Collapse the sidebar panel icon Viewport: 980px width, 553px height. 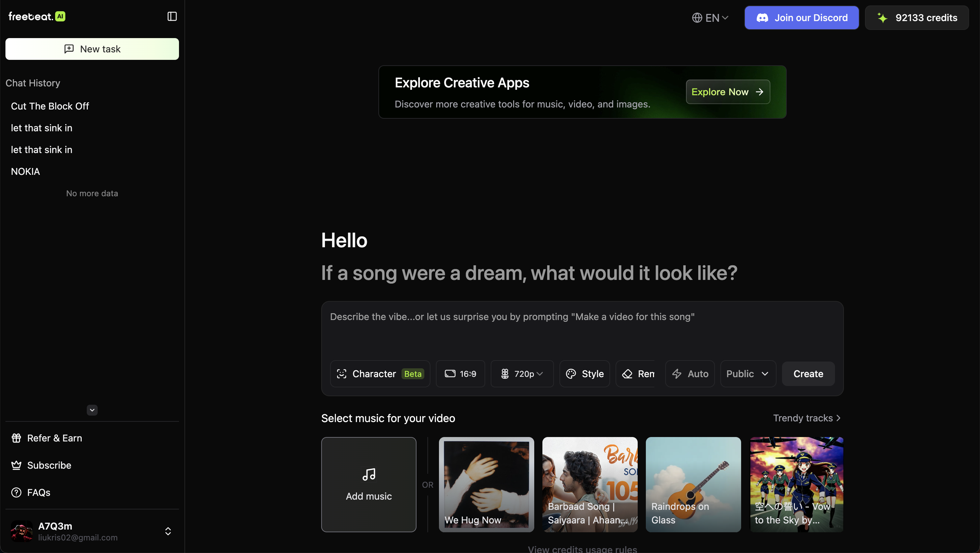tap(172, 16)
